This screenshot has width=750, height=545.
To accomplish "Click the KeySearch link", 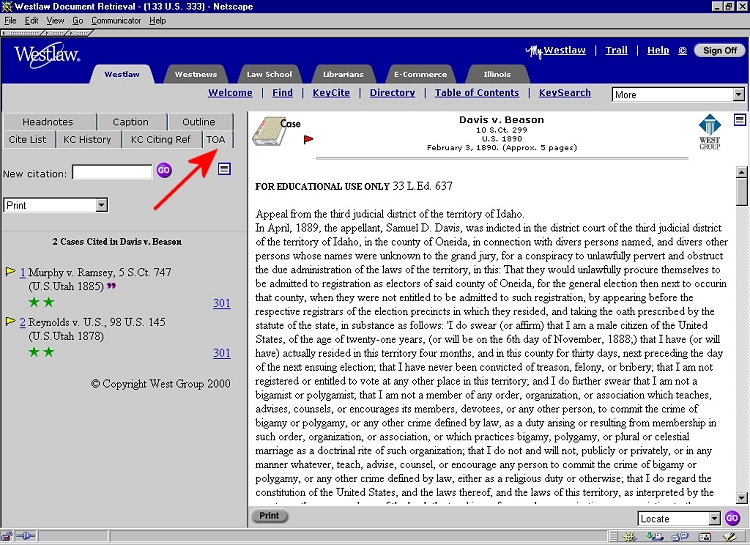I will click(565, 93).
